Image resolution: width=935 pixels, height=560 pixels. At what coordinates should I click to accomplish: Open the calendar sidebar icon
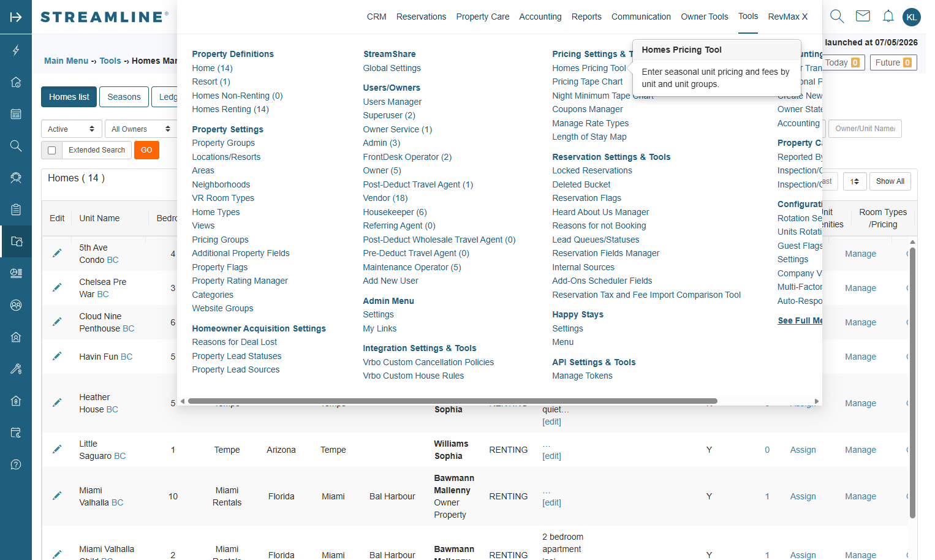click(16, 114)
